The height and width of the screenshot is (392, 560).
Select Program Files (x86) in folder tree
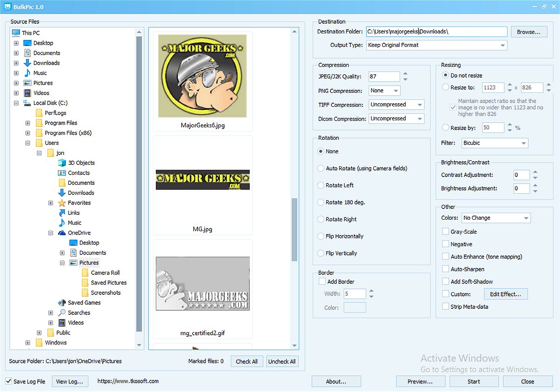pyautogui.click(x=68, y=133)
